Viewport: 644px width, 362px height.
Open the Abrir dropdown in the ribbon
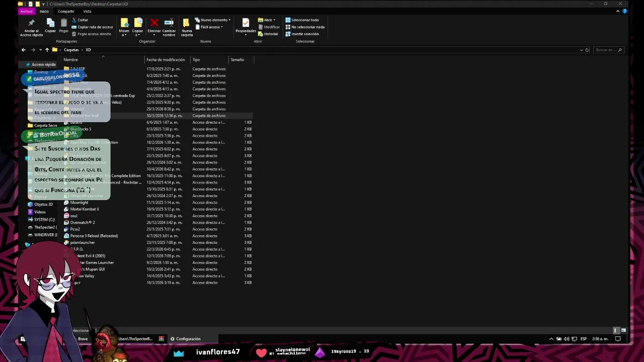267,20
